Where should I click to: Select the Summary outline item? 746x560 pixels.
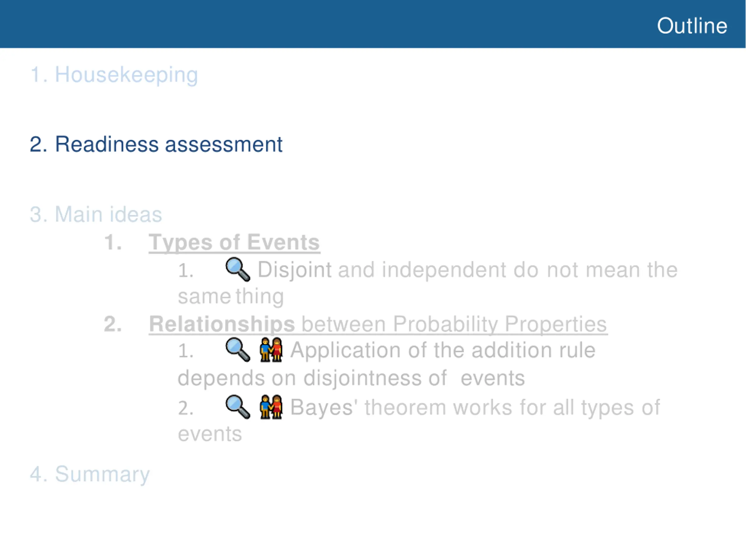click(x=90, y=474)
